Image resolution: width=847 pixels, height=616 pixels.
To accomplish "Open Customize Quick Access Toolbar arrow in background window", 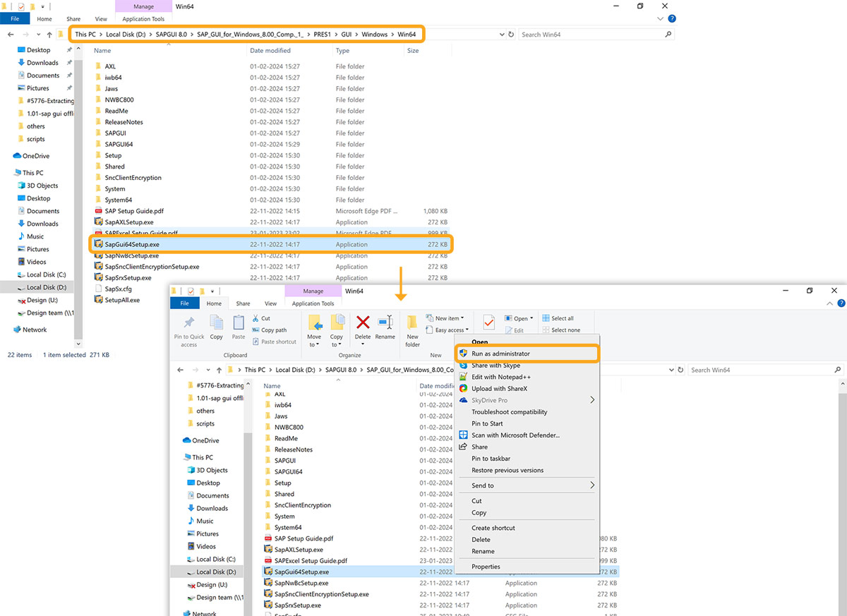I will pyautogui.click(x=42, y=6).
